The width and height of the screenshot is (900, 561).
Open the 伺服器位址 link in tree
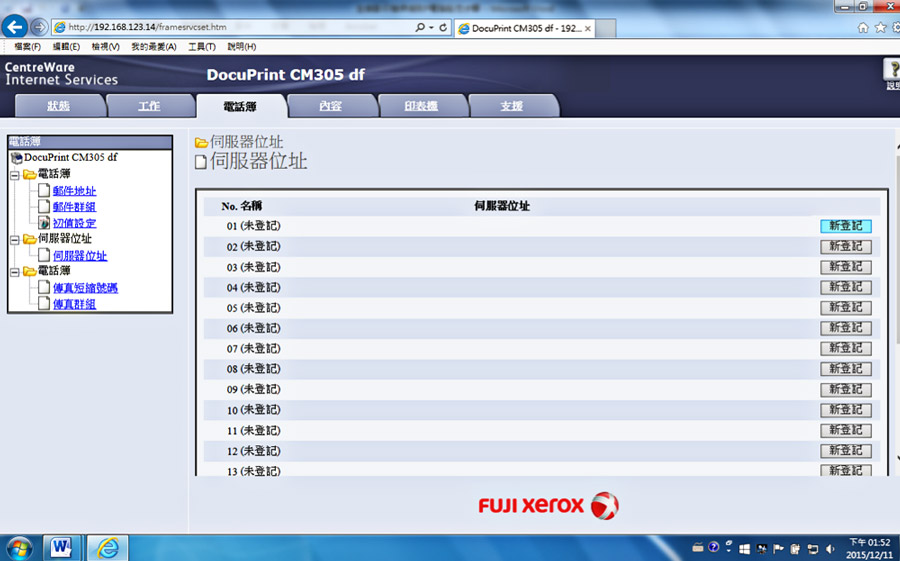click(x=80, y=256)
